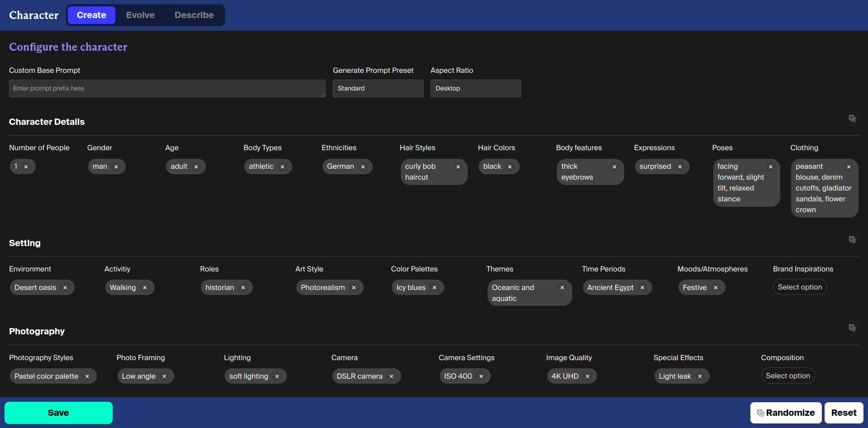
Task: Switch to the Describe tab
Action: pyautogui.click(x=194, y=15)
